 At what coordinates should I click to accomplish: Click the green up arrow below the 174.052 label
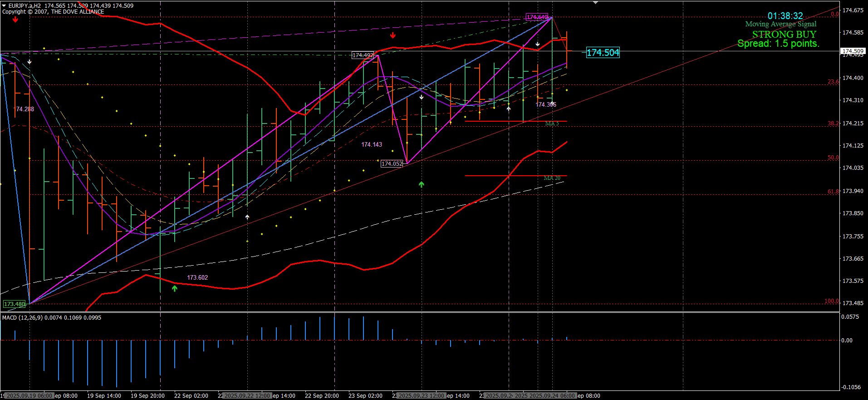point(422,184)
